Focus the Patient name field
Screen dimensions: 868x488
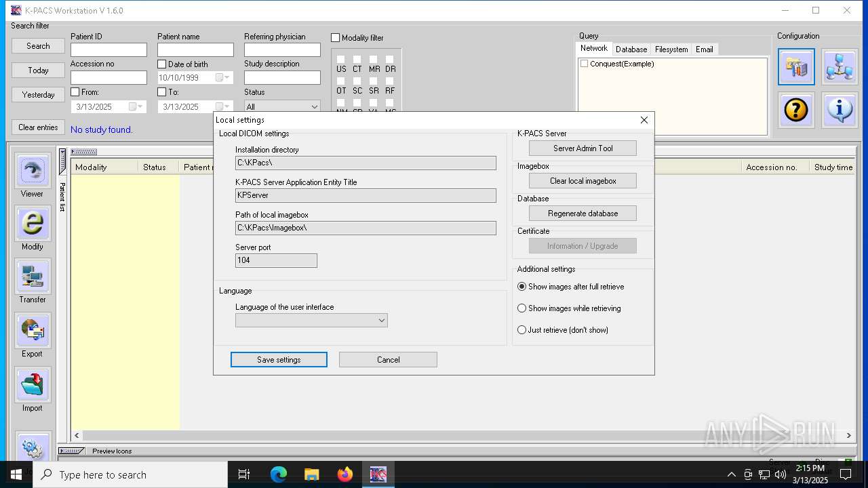(x=195, y=50)
